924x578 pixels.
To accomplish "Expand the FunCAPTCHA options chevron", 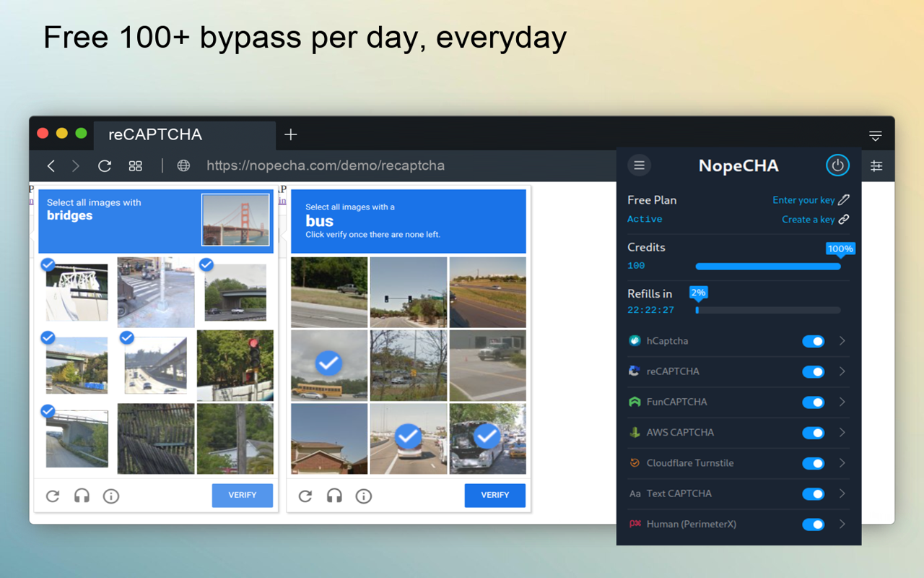I will tap(842, 402).
